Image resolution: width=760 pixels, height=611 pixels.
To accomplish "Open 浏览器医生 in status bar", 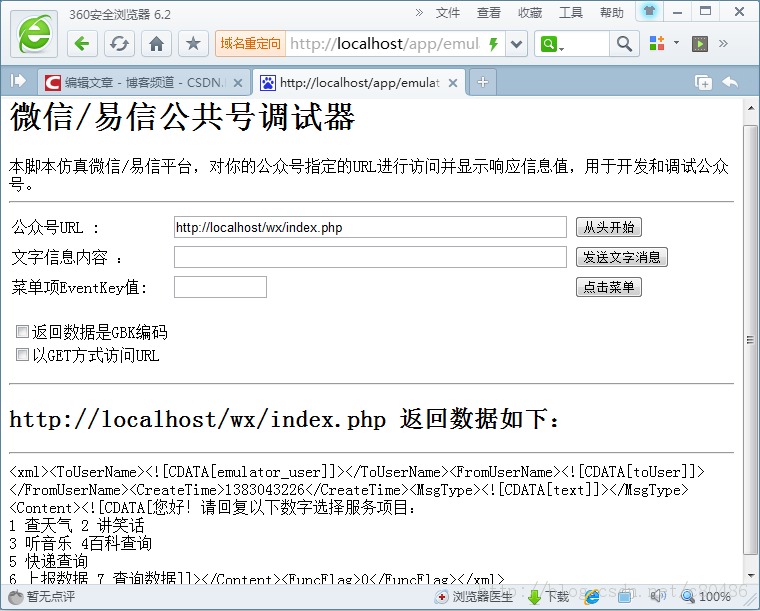I will [474, 597].
